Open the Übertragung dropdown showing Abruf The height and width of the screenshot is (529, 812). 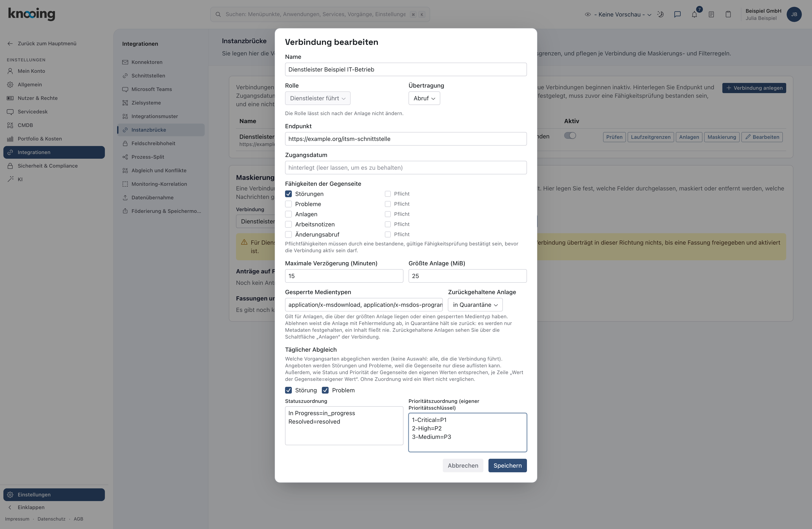(x=424, y=98)
